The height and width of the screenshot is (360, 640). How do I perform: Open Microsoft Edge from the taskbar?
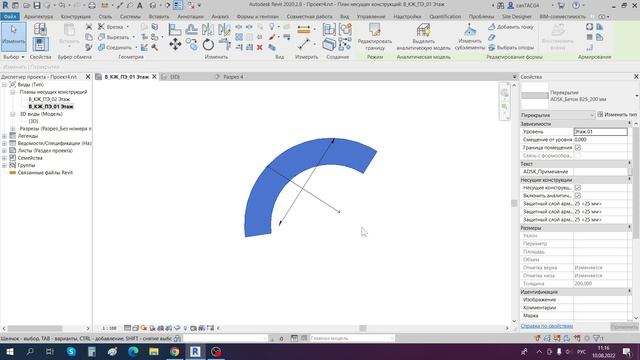pyautogui.click(x=133, y=351)
